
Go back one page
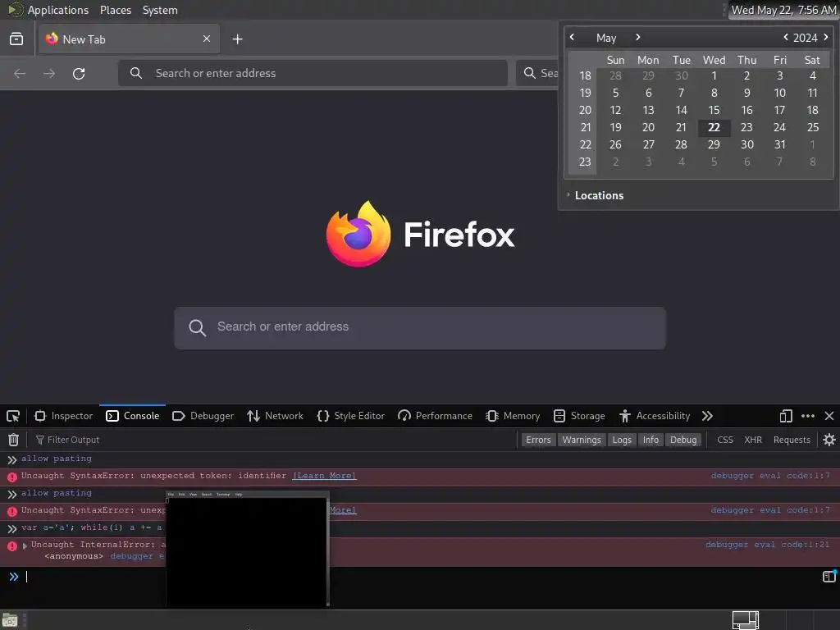(x=20, y=73)
